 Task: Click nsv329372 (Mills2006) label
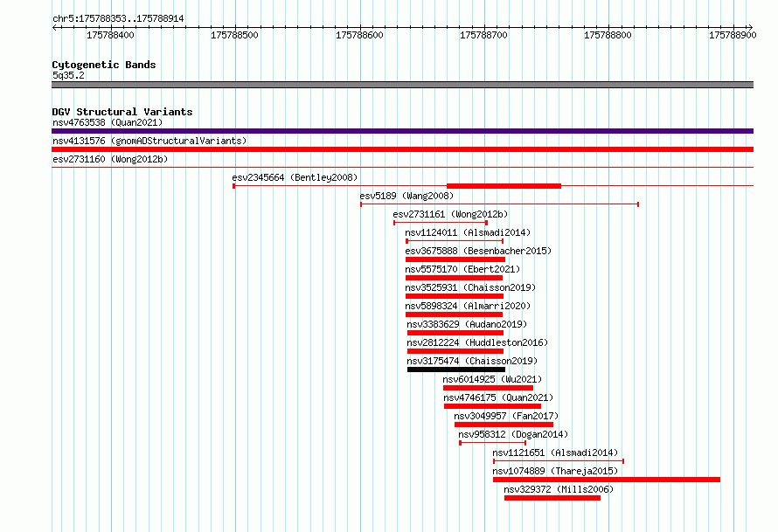coord(559,489)
